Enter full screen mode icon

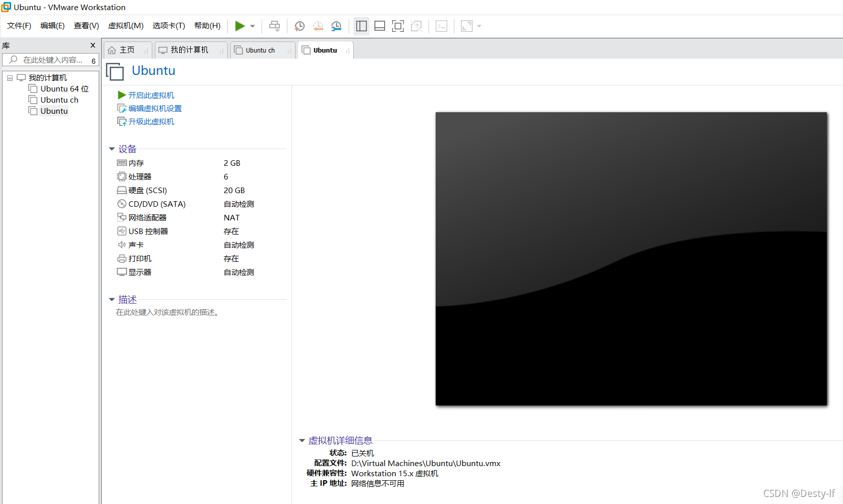tap(398, 26)
